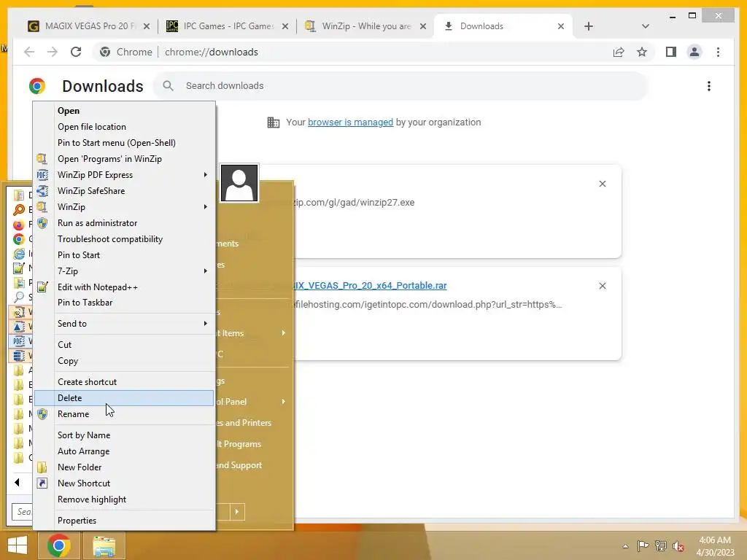Open the Chrome three-dot main menu
The image size is (747, 560).
(718, 52)
